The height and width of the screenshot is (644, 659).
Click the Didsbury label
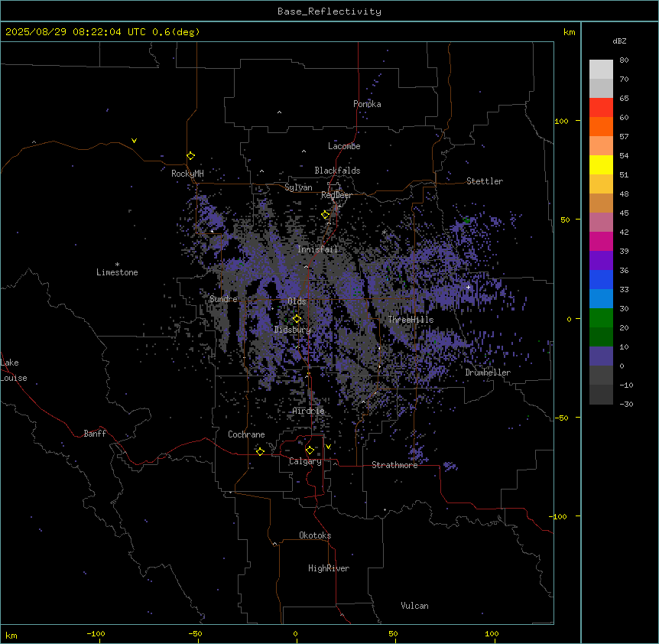tap(293, 330)
